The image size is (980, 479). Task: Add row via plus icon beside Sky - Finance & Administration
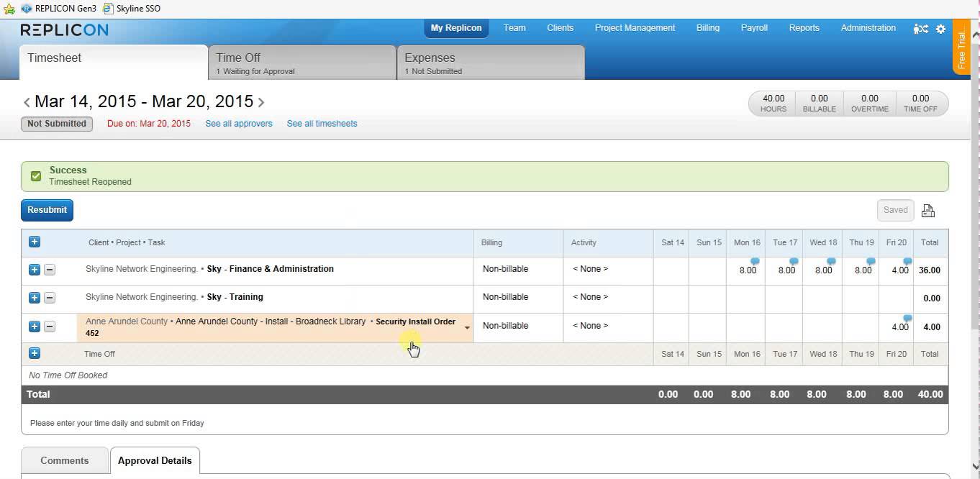click(35, 270)
